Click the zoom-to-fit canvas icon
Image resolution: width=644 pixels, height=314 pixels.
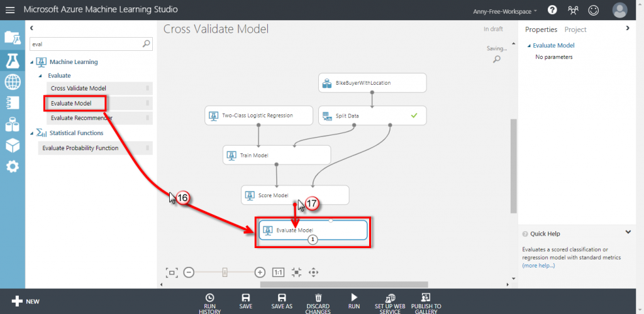(x=171, y=272)
